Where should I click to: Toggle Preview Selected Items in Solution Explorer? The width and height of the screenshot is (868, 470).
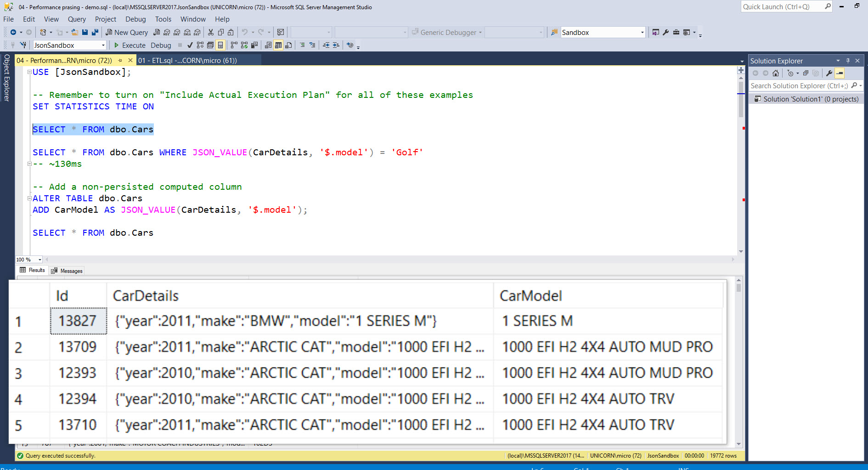(x=840, y=73)
